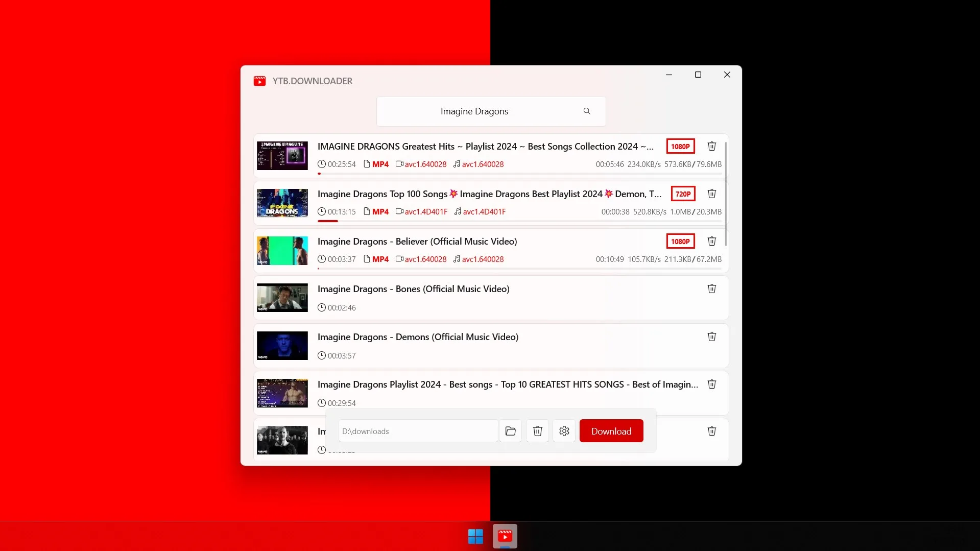
Task: Click the search magnifier icon
Action: click(587, 111)
